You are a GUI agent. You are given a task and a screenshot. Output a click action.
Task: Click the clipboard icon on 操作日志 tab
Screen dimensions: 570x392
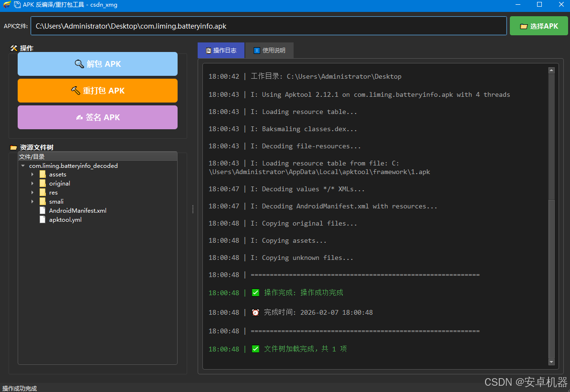[208, 51]
